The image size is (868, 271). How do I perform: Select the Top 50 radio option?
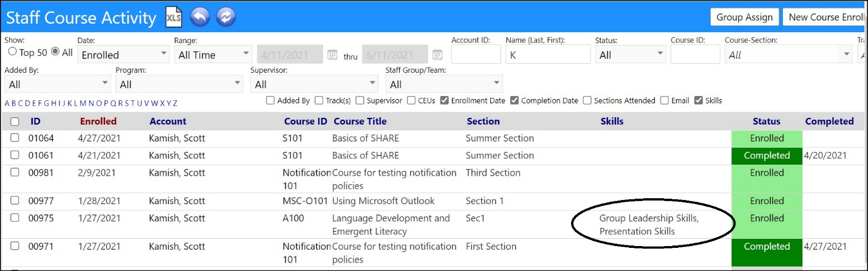[12, 52]
